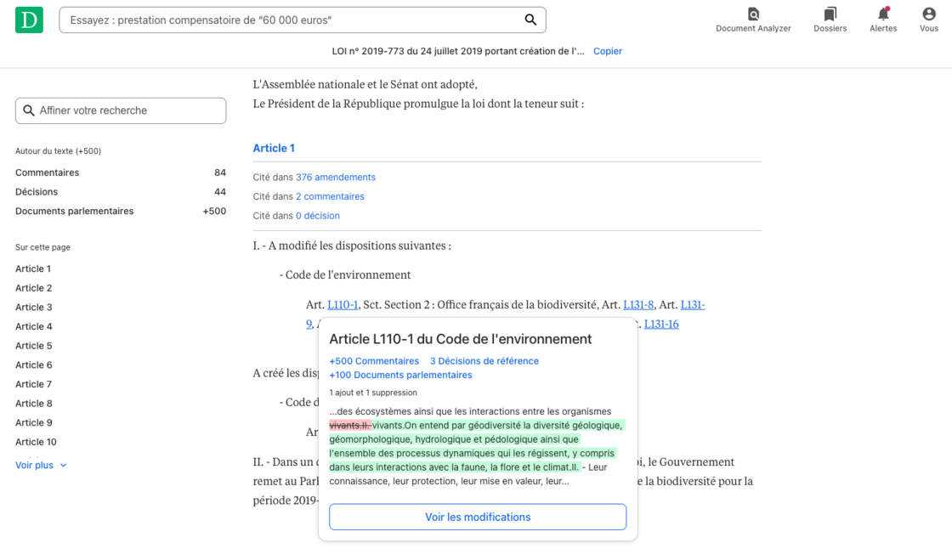The height and width of the screenshot is (560, 952).
Task: Jump to Article 3 in sidebar
Action: pyautogui.click(x=33, y=307)
